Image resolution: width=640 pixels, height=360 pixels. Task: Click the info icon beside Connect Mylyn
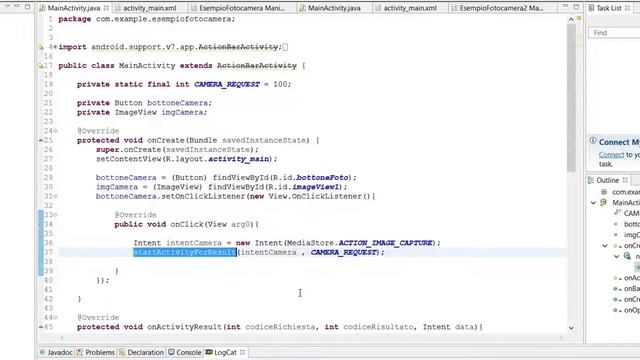point(593,141)
